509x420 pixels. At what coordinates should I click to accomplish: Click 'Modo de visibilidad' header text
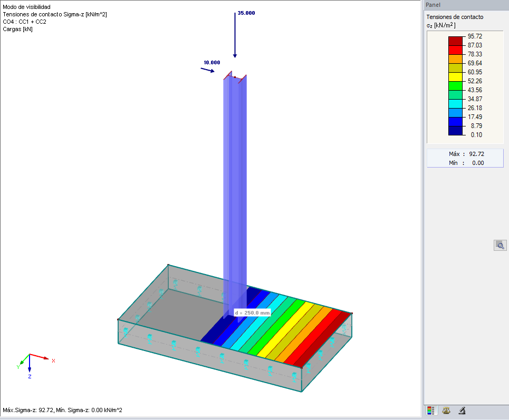coord(26,7)
